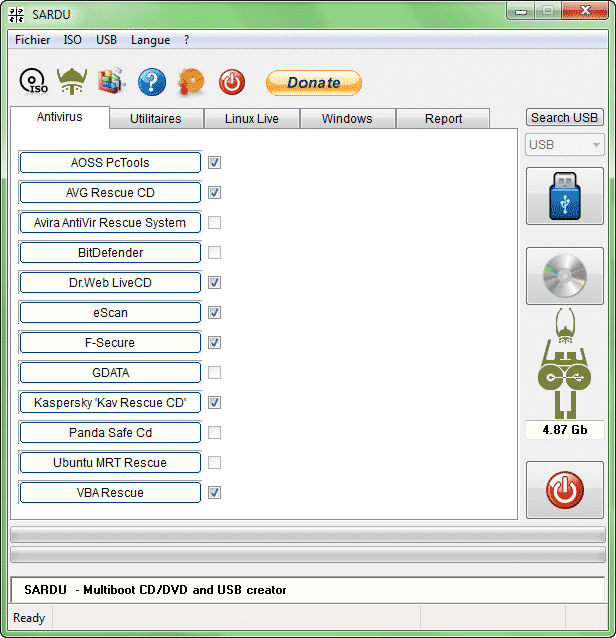Uncheck the eScan checkbox
Image resolution: width=616 pixels, height=638 pixels.
pos(214,312)
